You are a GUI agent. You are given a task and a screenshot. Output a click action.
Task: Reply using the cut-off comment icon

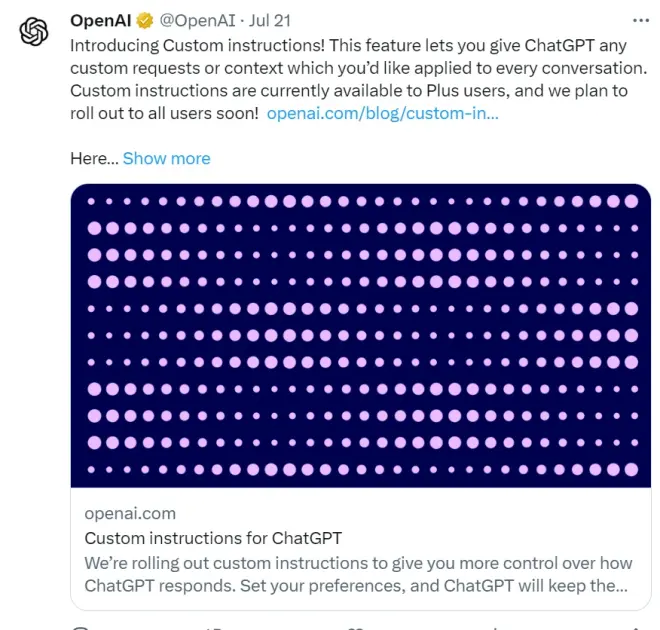tap(82, 626)
